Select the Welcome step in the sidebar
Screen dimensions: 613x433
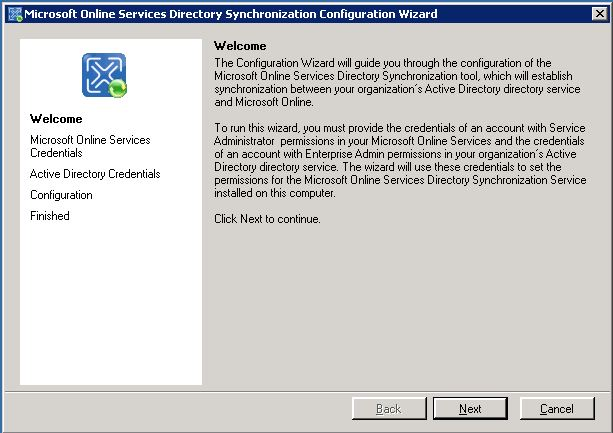coord(56,119)
